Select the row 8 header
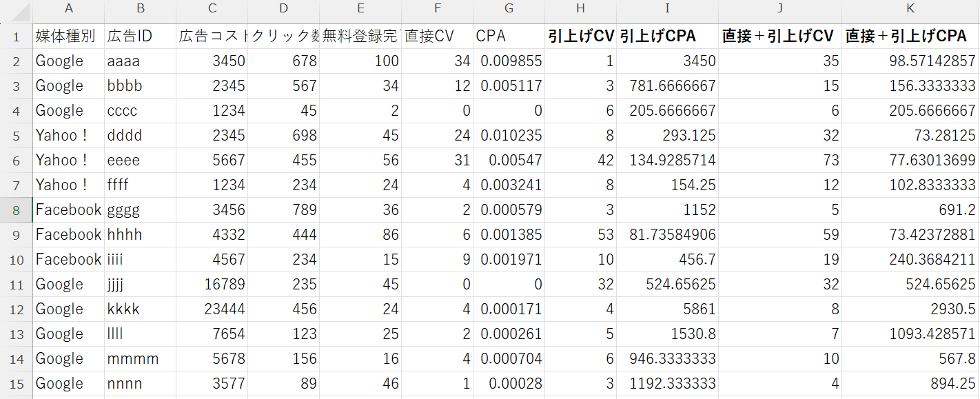This screenshot has width=980, height=399. click(x=16, y=209)
